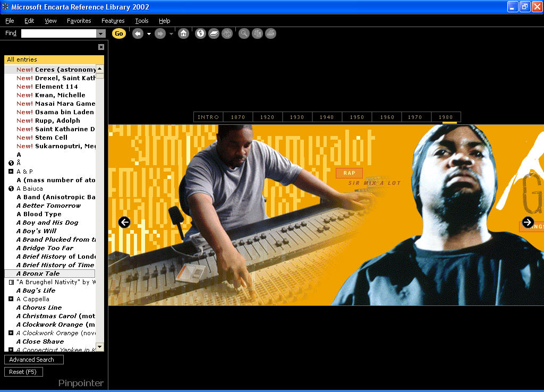This screenshot has height=392, width=544.
Task: Open back history dropdown arrow
Action: pyautogui.click(x=149, y=34)
